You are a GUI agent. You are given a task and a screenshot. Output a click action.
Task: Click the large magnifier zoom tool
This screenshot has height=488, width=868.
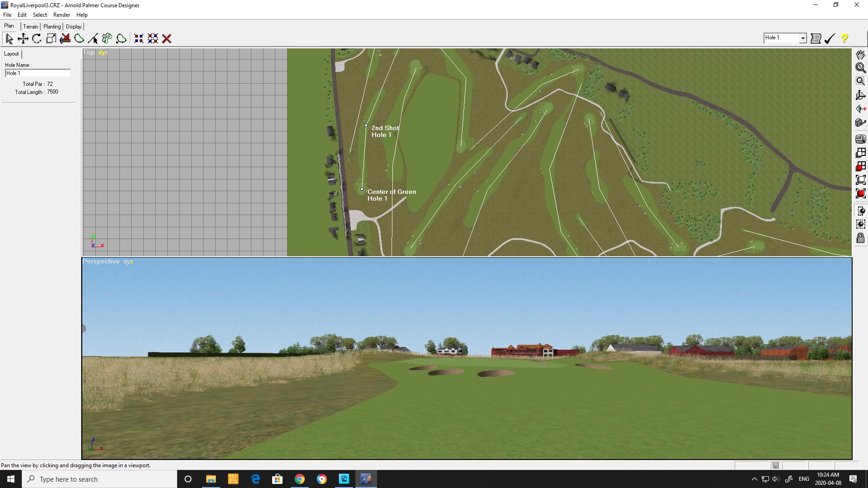point(860,68)
